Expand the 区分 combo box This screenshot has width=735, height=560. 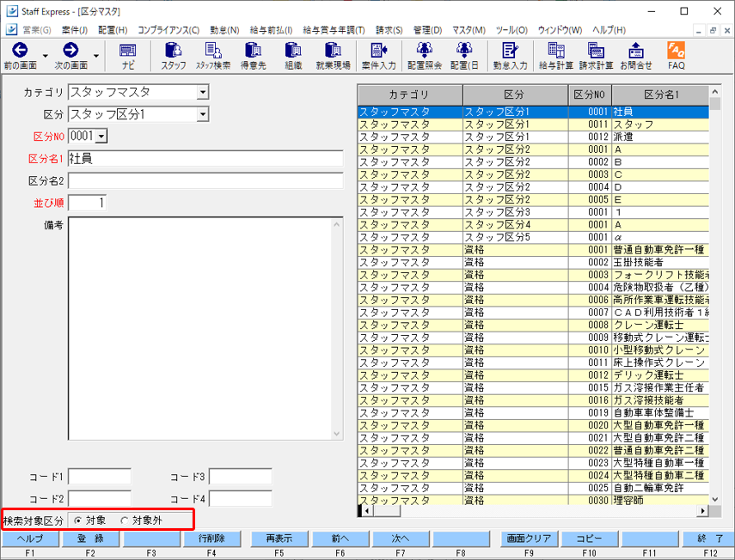[x=203, y=114]
